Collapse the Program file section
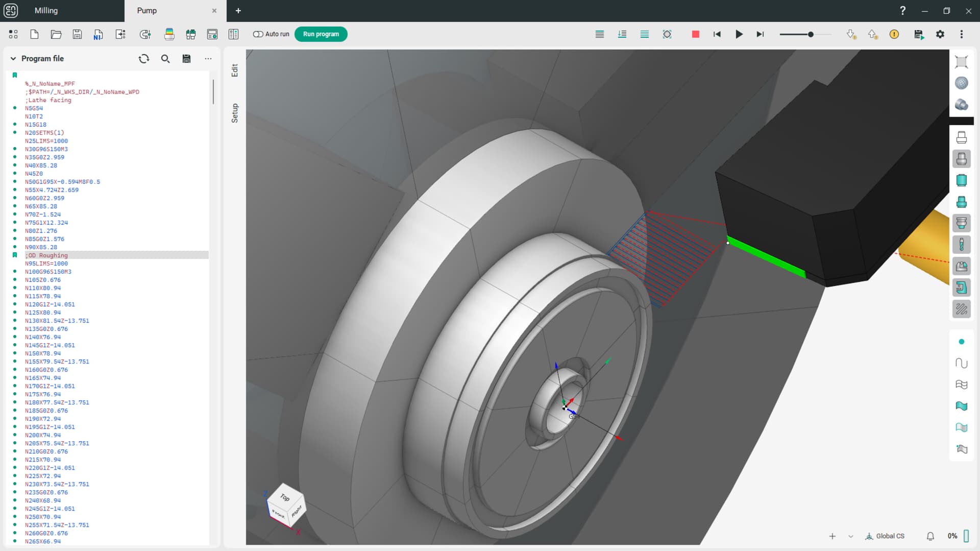The image size is (980, 551). pos(13,58)
